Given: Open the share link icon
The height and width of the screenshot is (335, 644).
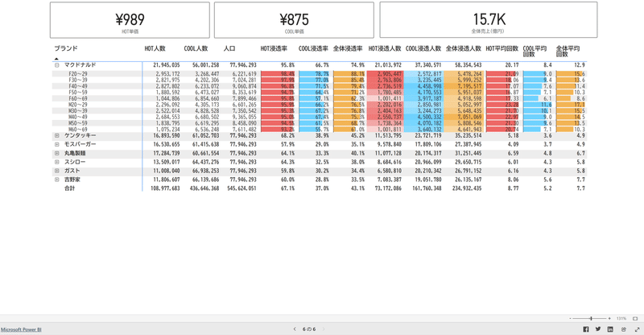Looking at the screenshot, I should coord(624,329).
